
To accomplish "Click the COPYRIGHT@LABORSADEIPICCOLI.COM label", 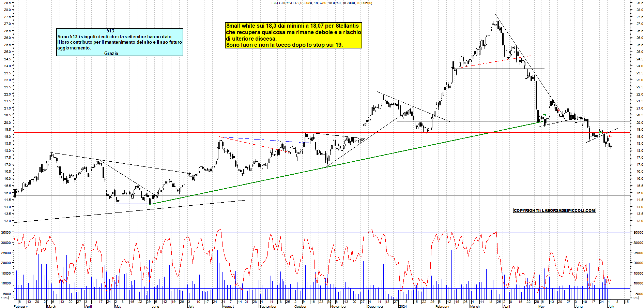I will point(554,210).
